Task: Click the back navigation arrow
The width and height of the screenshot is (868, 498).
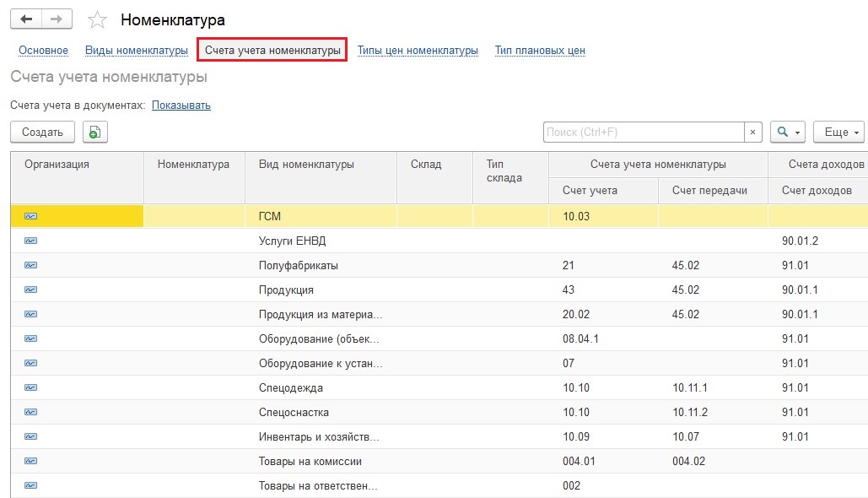Action: point(26,19)
